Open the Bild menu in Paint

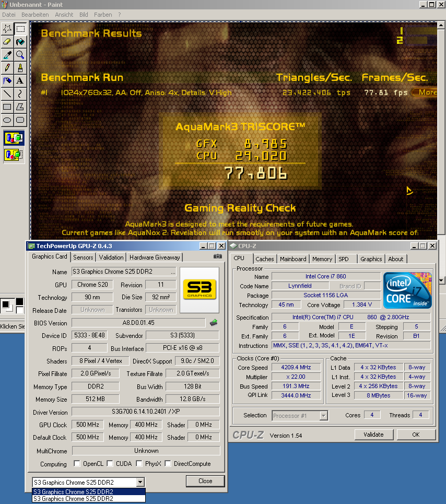tap(84, 15)
